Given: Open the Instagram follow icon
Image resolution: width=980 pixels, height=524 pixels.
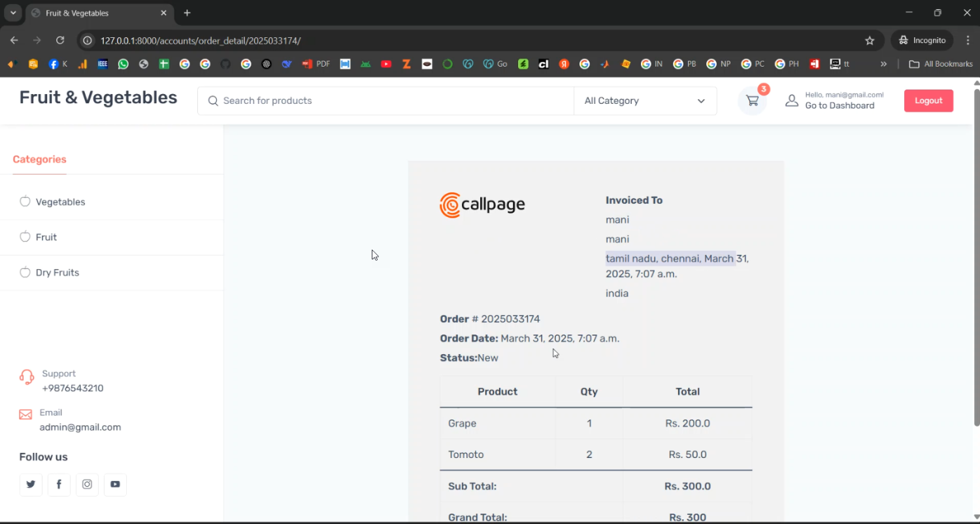Looking at the screenshot, I should 87,484.
